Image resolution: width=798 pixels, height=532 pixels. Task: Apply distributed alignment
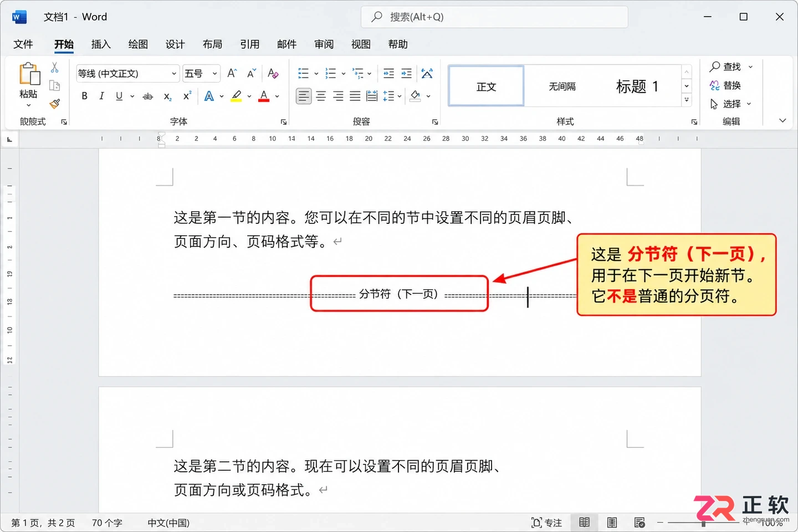point(372,96)
